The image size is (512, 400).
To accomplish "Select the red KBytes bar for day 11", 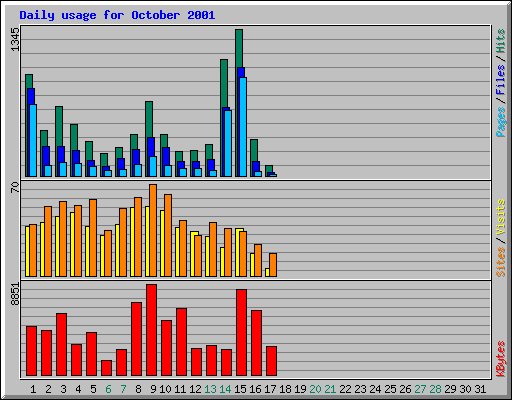I will (x=181, y=342).
